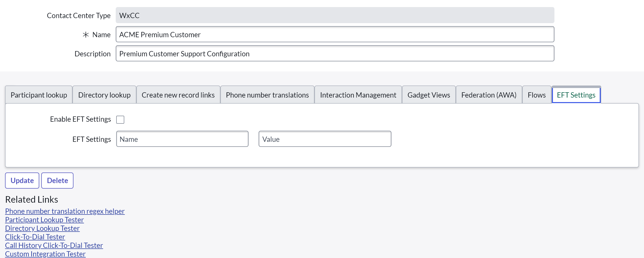Switch to Directory lookup tab
Image resolution: width=644 pixels, height=258 pixels.
tap(104, 95)
